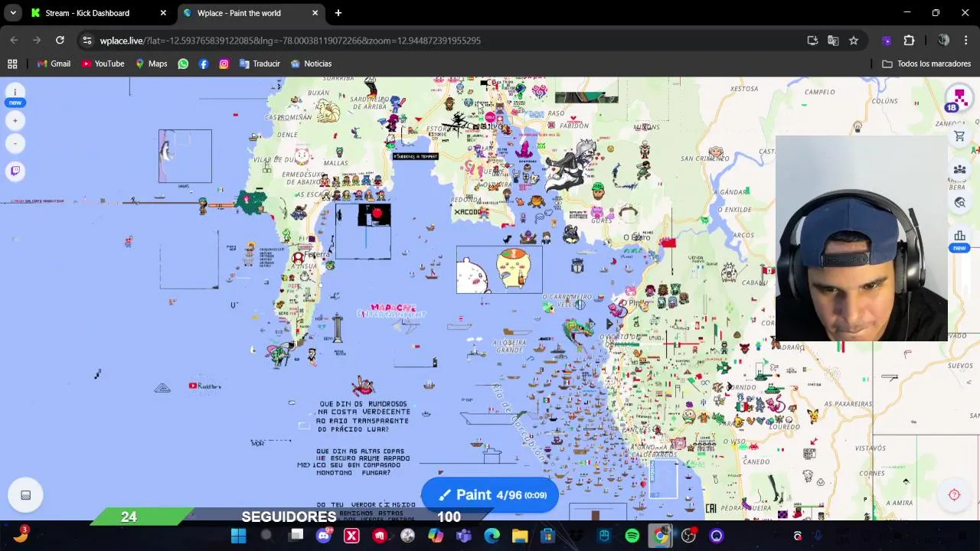Open the Wplace store cart icon
980x551 pixels.
(x=959, y=136)
